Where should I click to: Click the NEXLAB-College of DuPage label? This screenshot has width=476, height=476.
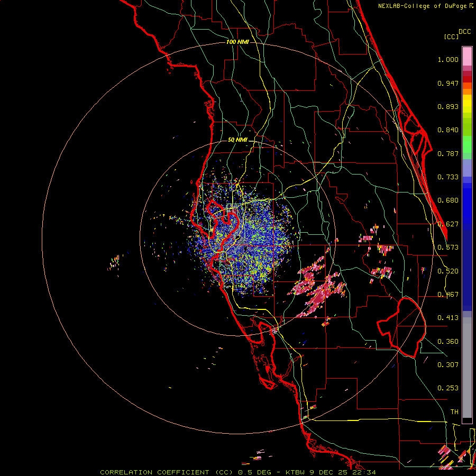click(x=425, y=6)
